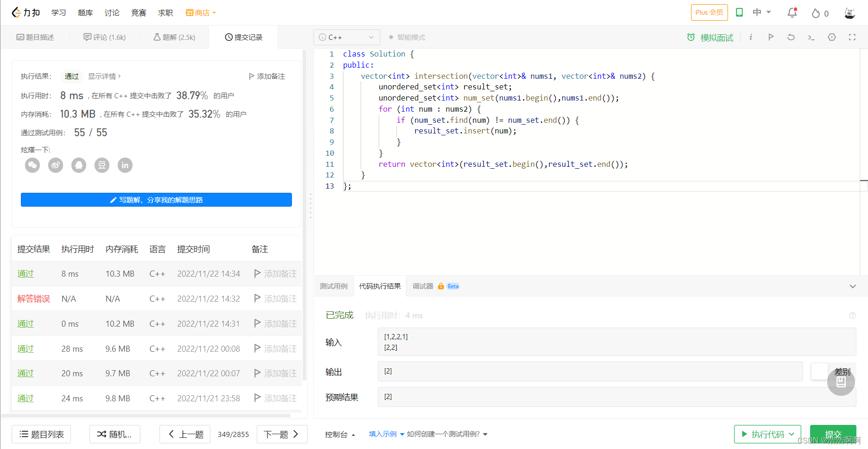Toggle the 智能模式 smart mode
This screenshot has height=449, width=868.
pos(407,37)
